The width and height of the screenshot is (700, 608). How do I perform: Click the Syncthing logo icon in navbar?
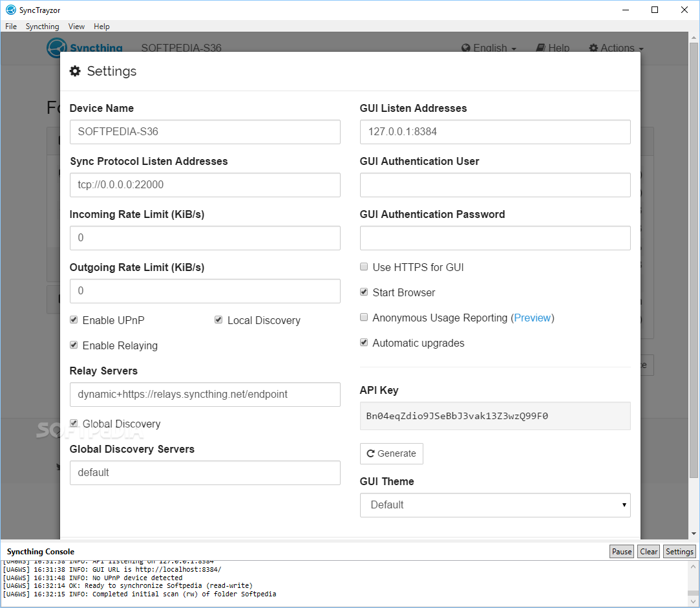(57, 47)
